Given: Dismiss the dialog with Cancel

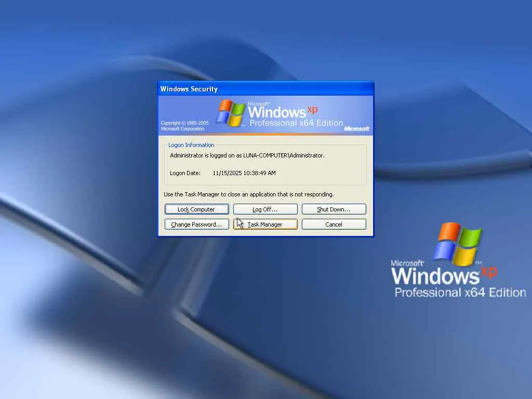Looking at the screenshot, I should click(334, 224).
